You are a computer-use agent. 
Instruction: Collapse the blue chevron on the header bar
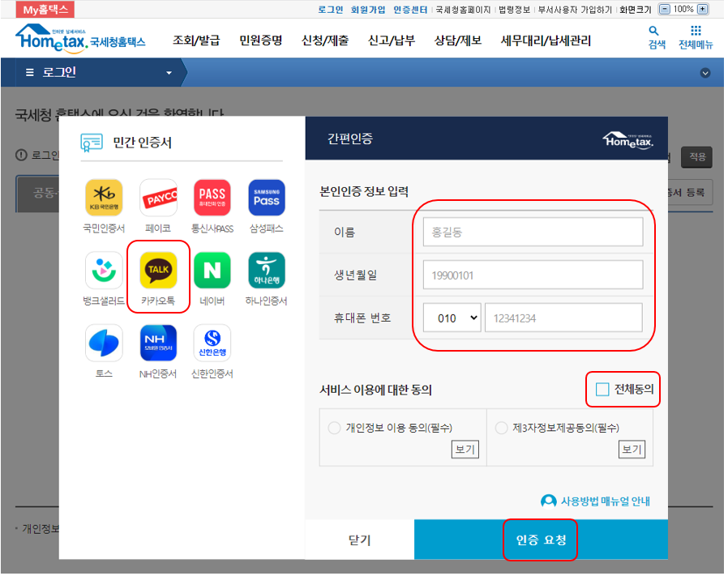[704, 72]
